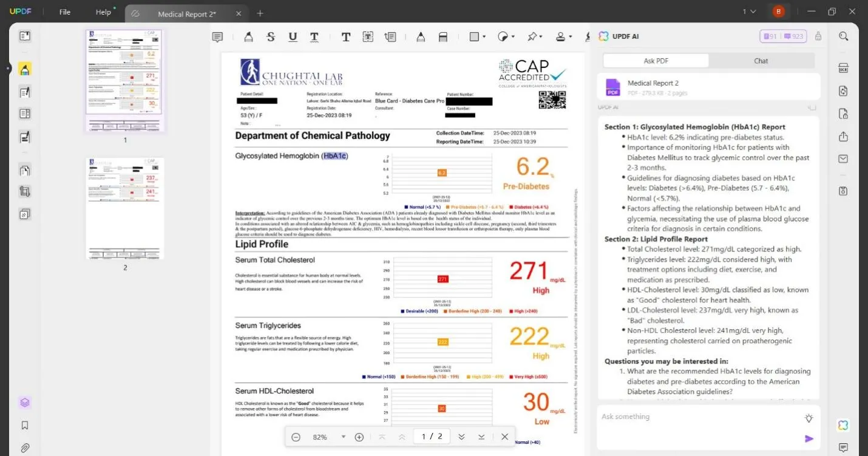This screenshot has height=456, width=868.
Task: Select the strikethrough text tool
Action: point(271,37)
